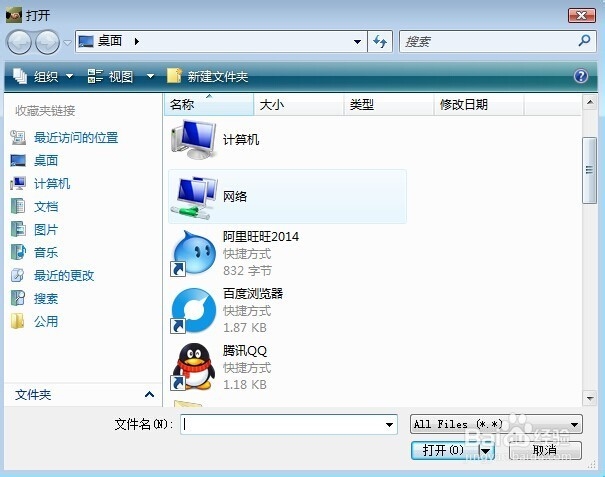The image size is (605, 477).
Task: Click the 最近访问的位置 sidebar icon
Action: point(18,138)
